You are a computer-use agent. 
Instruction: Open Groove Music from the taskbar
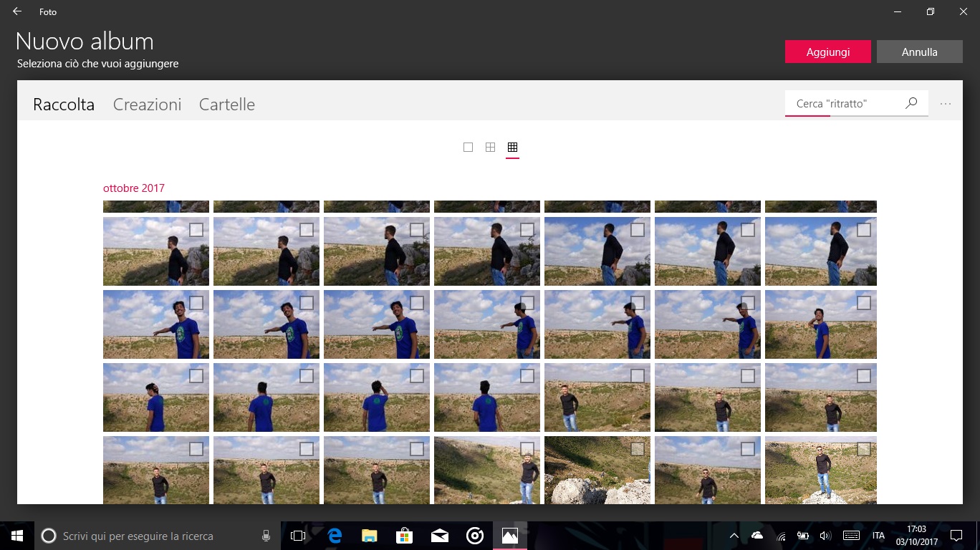[x=474, y=536]
